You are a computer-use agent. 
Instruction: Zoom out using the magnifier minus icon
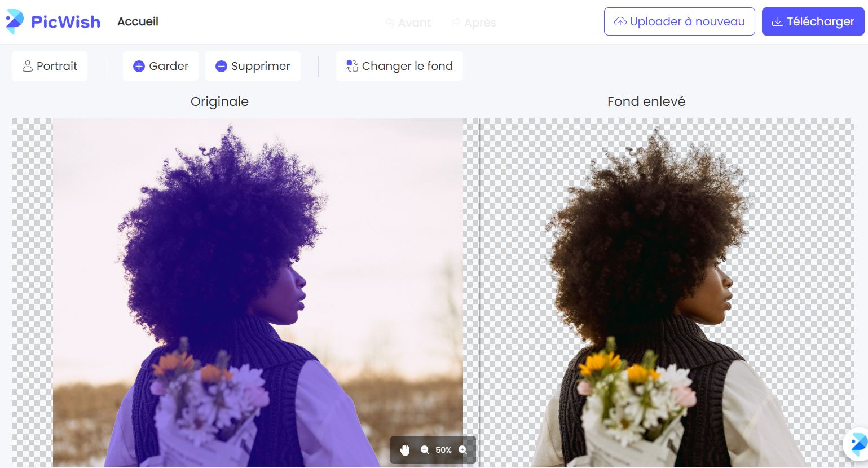coord(425,450)
